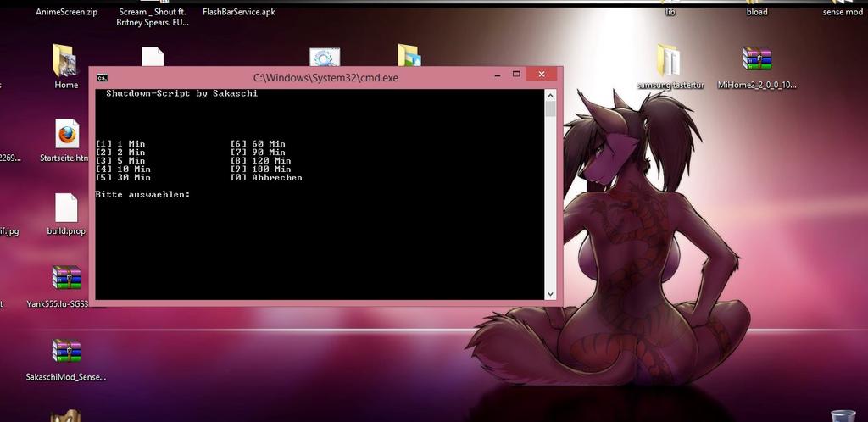
Task: Select the AnimeScreen.zip desktop file
Action: (x=66, y=12)
